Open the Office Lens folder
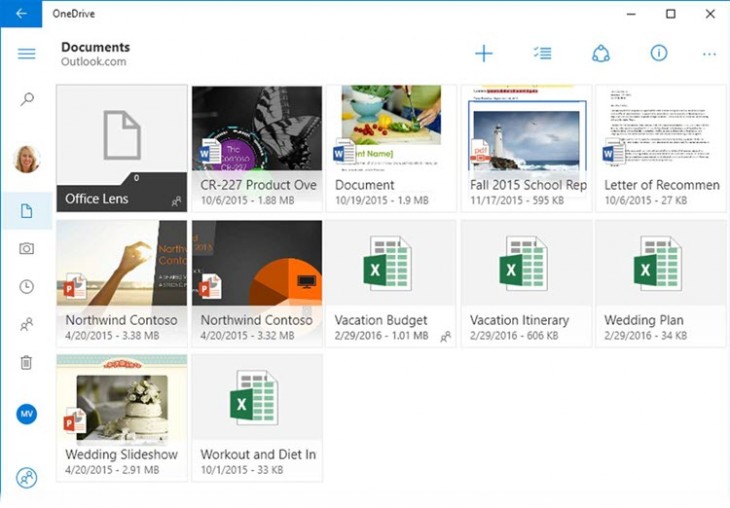 (x=122, y=148)
